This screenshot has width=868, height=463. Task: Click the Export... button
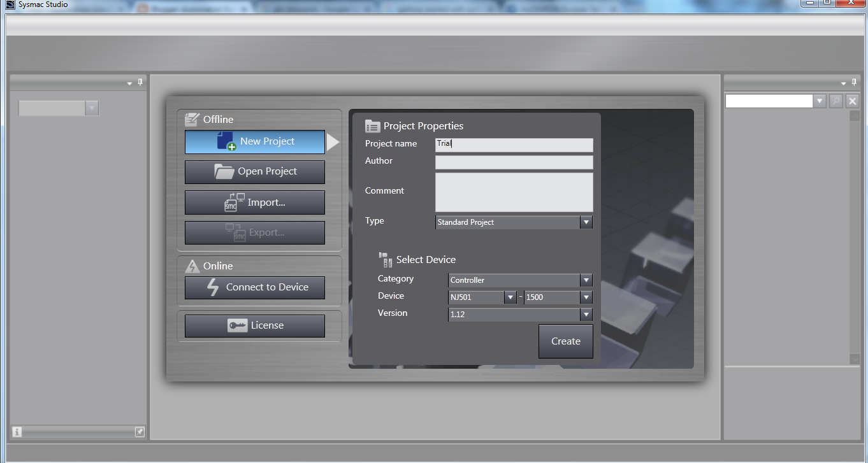pos(255,232)
